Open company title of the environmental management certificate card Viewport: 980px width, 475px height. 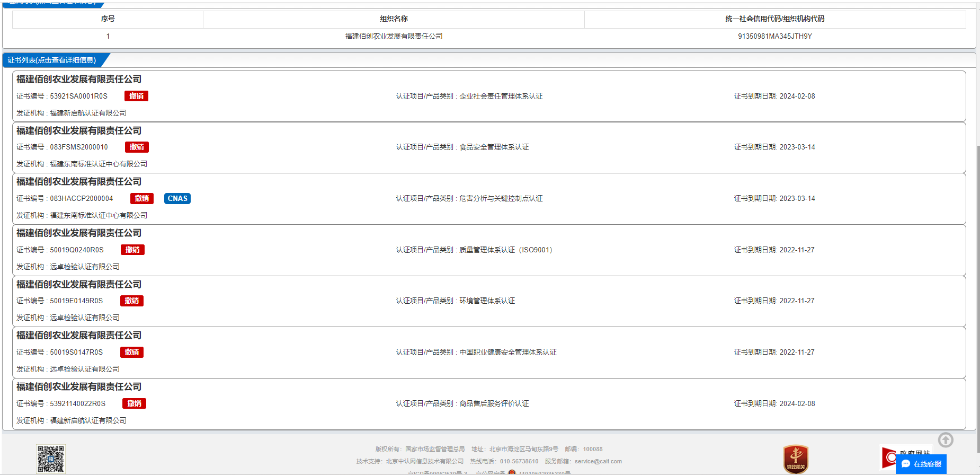pyautogui.click(x=79, y=284)
